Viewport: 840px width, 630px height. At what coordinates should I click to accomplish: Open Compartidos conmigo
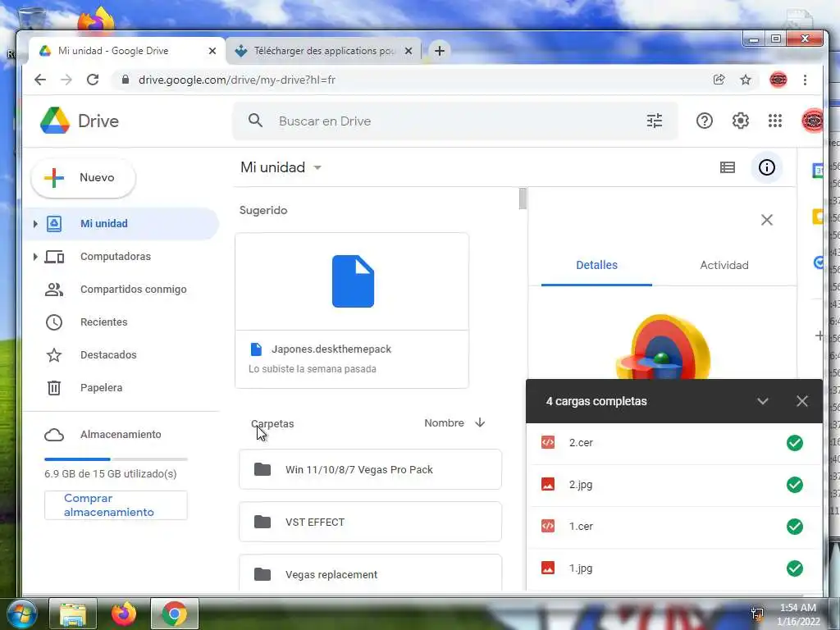[x=134, y=290]
